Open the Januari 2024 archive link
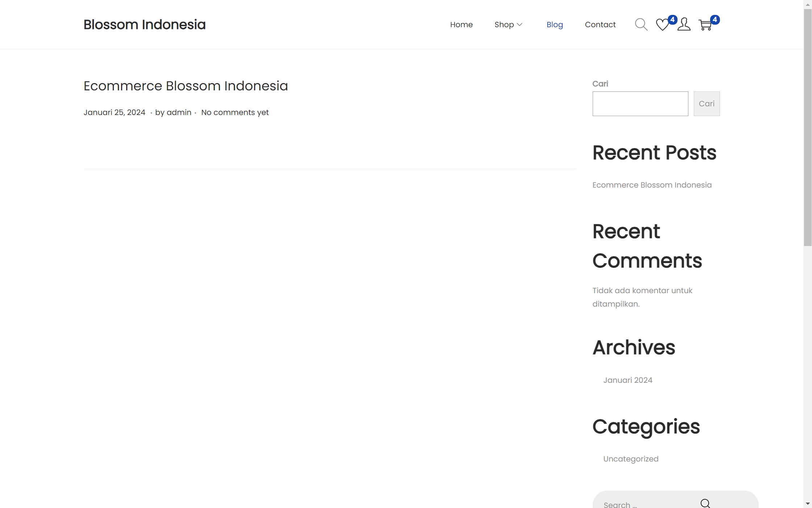This screenshot has width=812, height=508. (x=627, y=380)
